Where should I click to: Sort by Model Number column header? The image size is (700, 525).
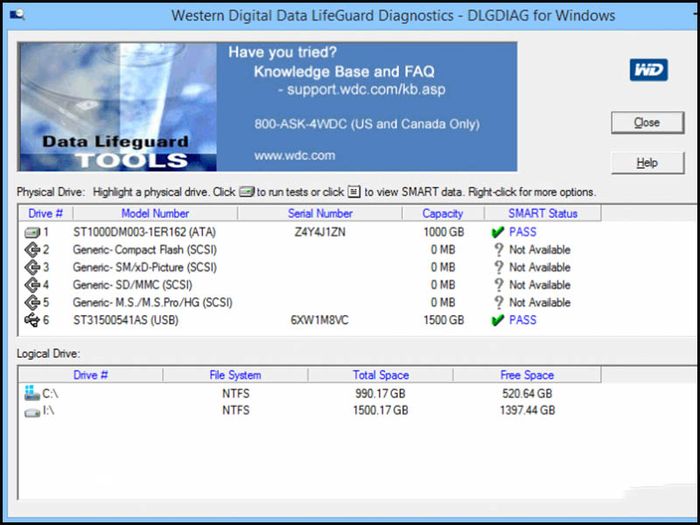point(155,213)
